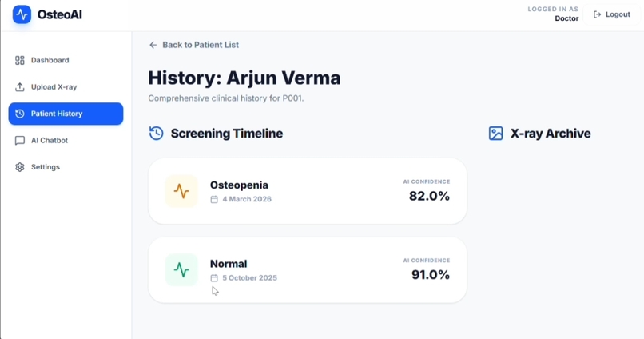Click the back arrow beside Patient List
The image size is (644, 339).
point(153,45)
